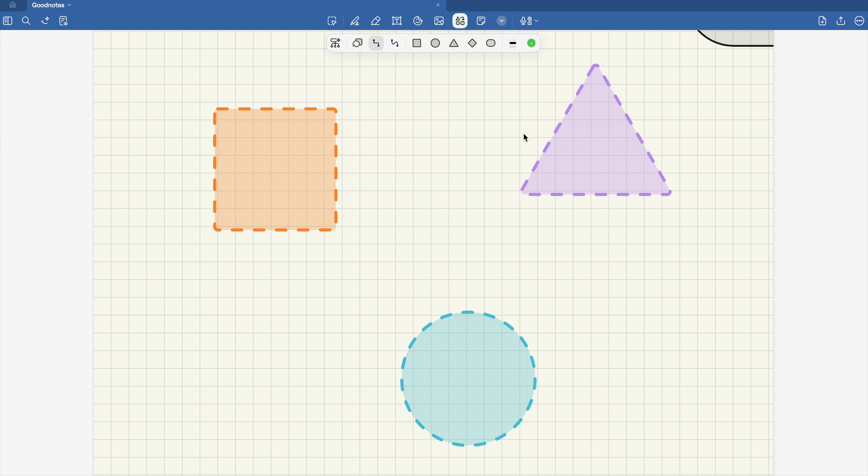Choose the rounded rectangle shape
Screen dimensions: 868x476
[491, 43]
